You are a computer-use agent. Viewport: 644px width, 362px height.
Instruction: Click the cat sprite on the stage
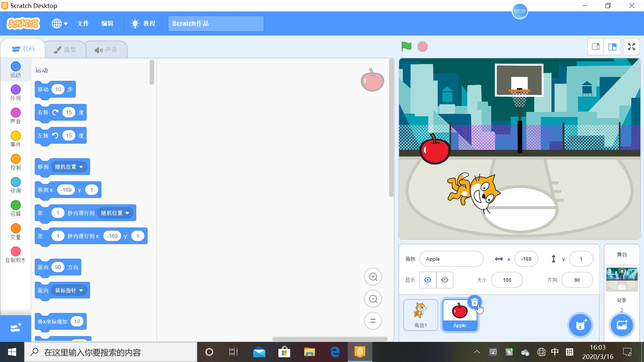474,193
